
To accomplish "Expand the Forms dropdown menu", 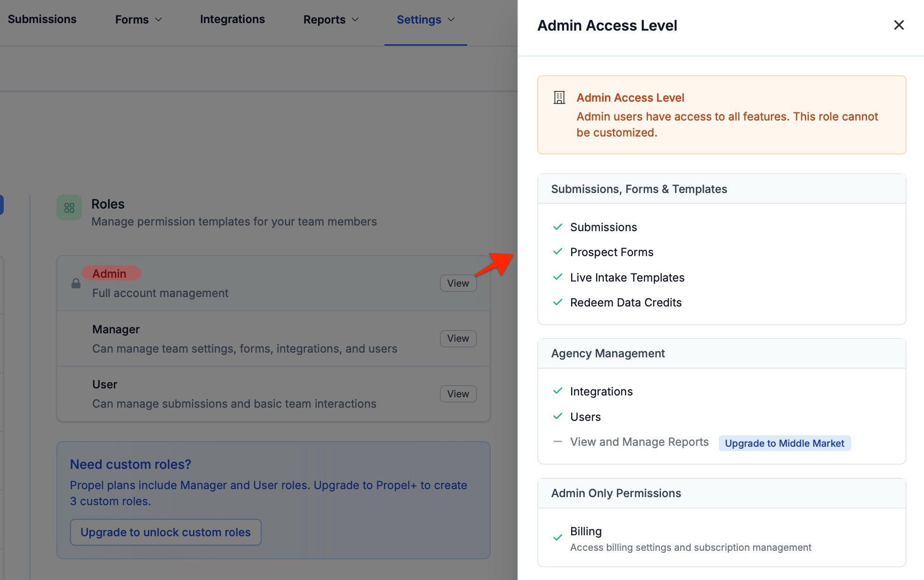I will (138, 19).
